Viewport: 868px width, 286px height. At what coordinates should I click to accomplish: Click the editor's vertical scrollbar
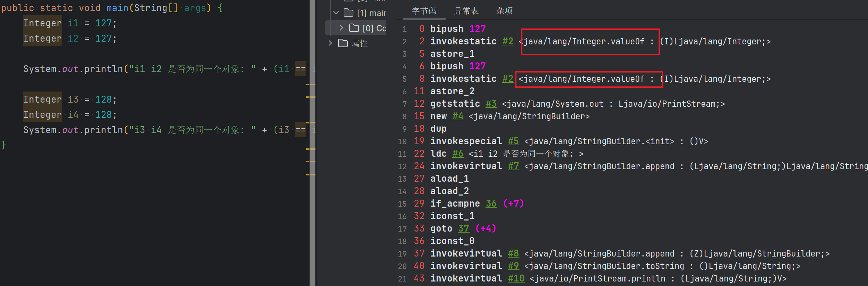(312, 139)
